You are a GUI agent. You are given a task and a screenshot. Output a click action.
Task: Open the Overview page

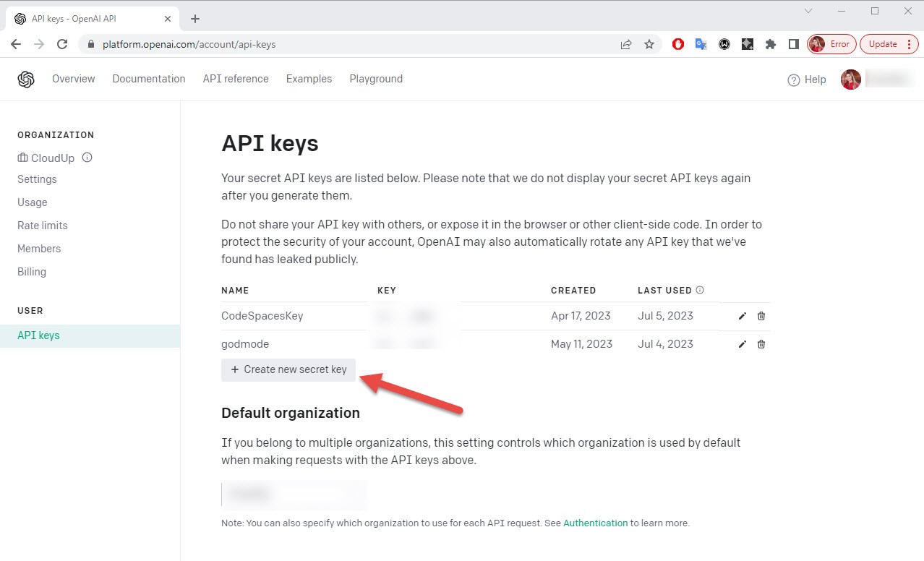[x=74, y=79]
